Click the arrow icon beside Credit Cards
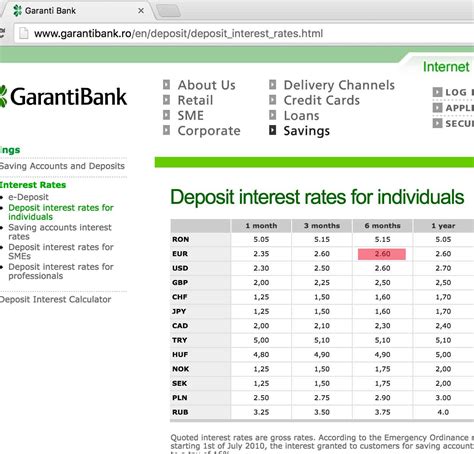The image size is (474, 454). [272, 100]
